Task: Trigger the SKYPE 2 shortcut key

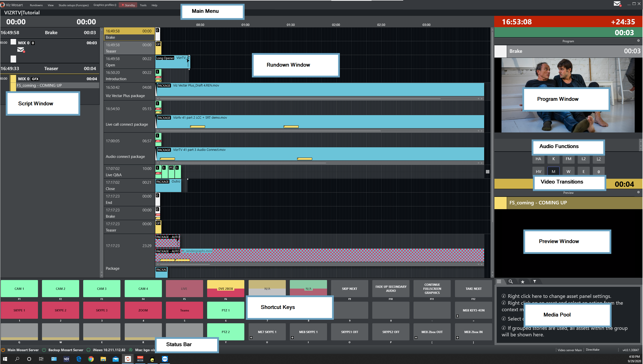Action: pyautogui.click(x=61, y=310)
